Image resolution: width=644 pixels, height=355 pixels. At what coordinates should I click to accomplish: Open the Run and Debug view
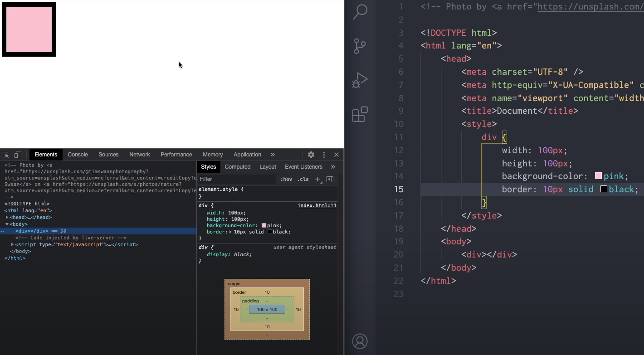[x=360, y=80]
